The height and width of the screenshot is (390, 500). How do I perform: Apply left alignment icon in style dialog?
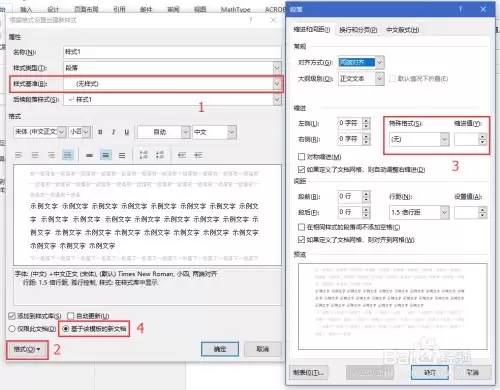click(19, 155)
